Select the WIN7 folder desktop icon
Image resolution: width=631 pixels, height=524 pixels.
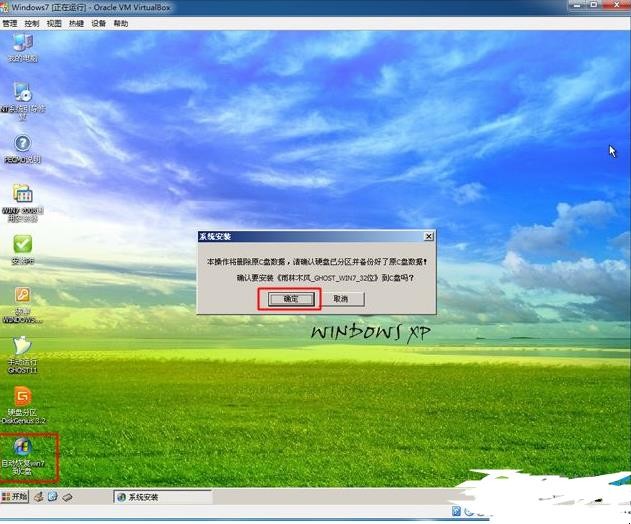[23, 203]
